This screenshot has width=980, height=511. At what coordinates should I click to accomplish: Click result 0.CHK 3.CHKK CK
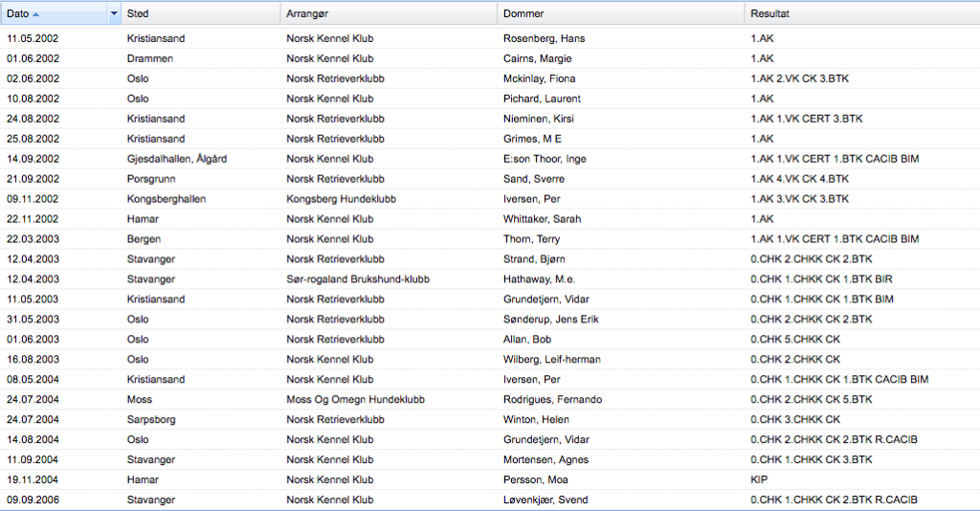point(795,419)
